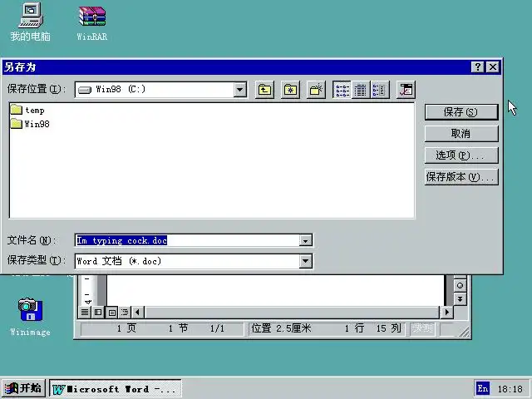Close the Save As dialog
This screenshot has height=399, width=532.
pyautogui.click(x=493, y=66)
